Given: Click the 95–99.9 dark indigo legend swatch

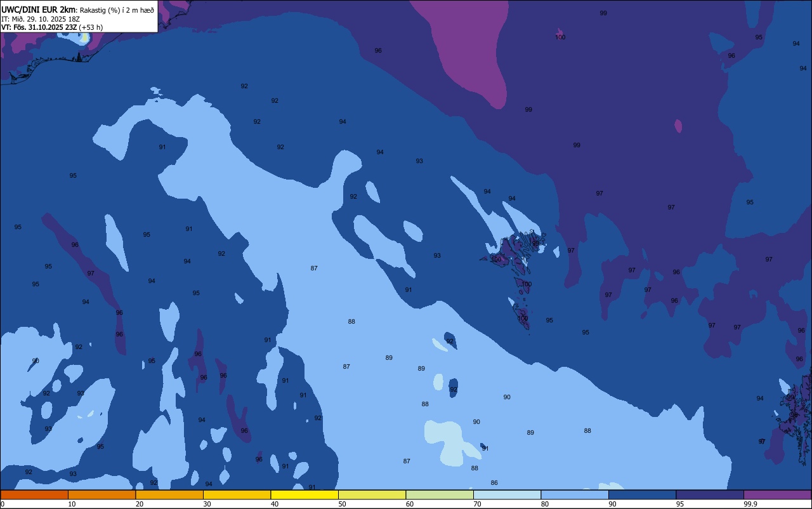Looking at the screenshot, I should tap(710, 494).
